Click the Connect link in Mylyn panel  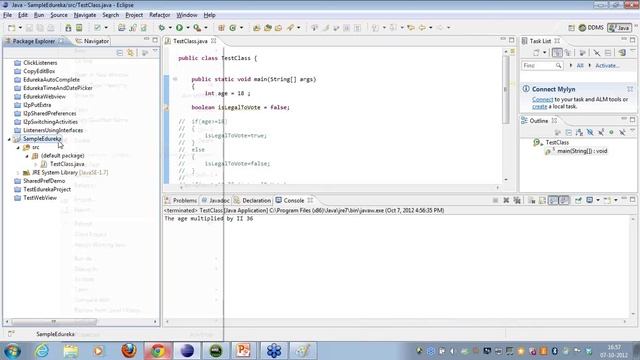click(x=542, y=100)
